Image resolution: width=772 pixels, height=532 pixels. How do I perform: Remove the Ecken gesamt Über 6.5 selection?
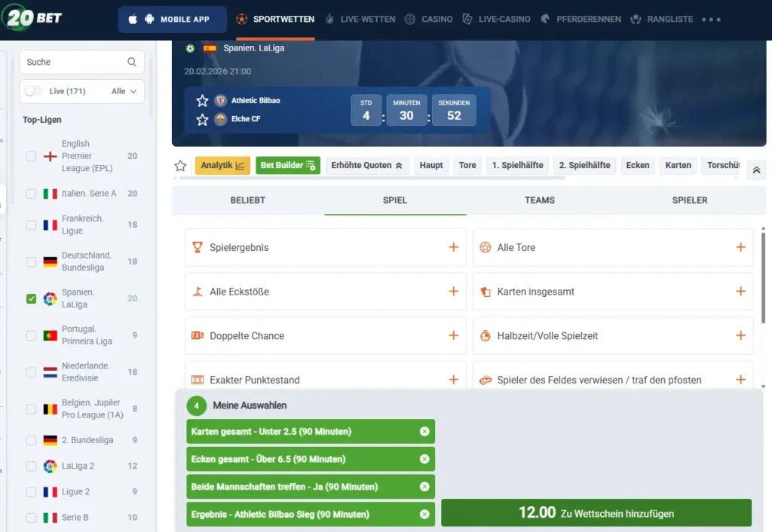pyautogui.click(x=424, y=459)
